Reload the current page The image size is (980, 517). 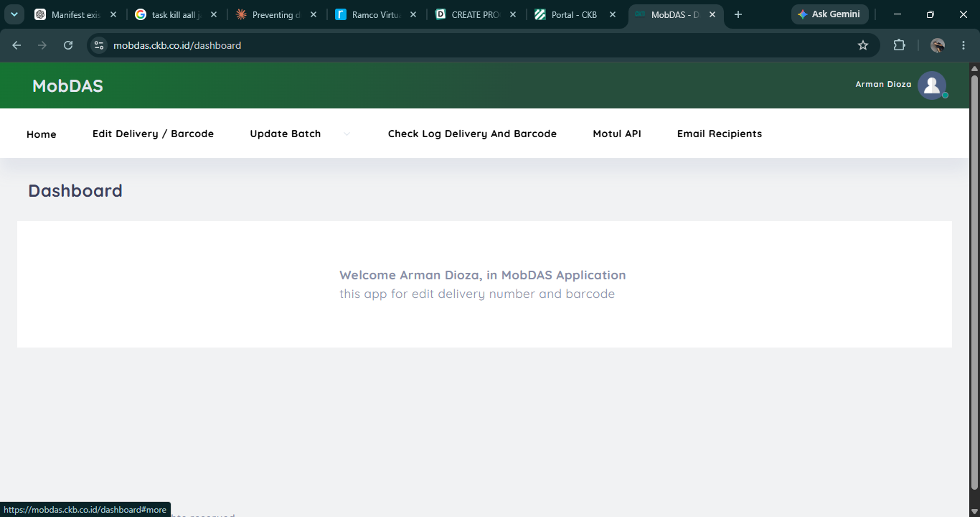click(x=68, y=45)
